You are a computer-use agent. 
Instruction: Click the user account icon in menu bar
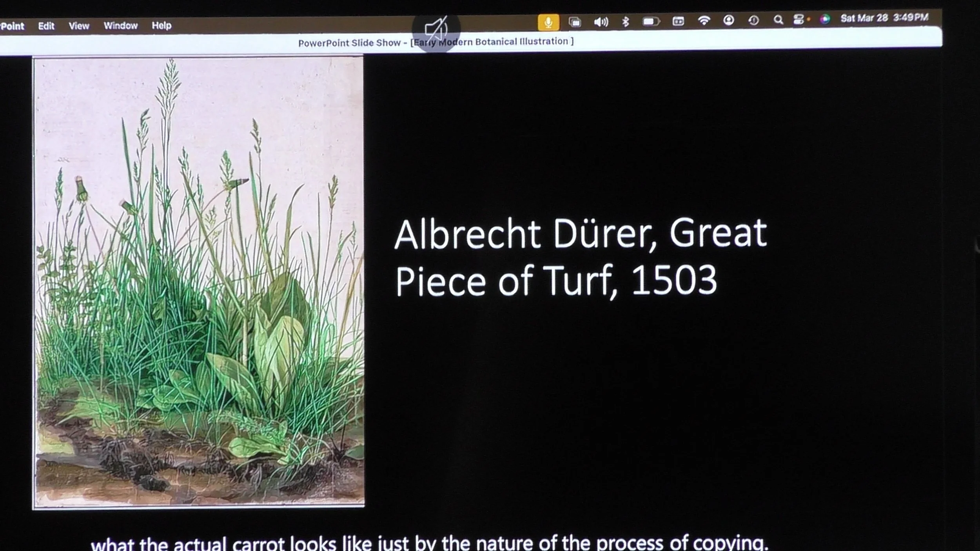point(728,20)
